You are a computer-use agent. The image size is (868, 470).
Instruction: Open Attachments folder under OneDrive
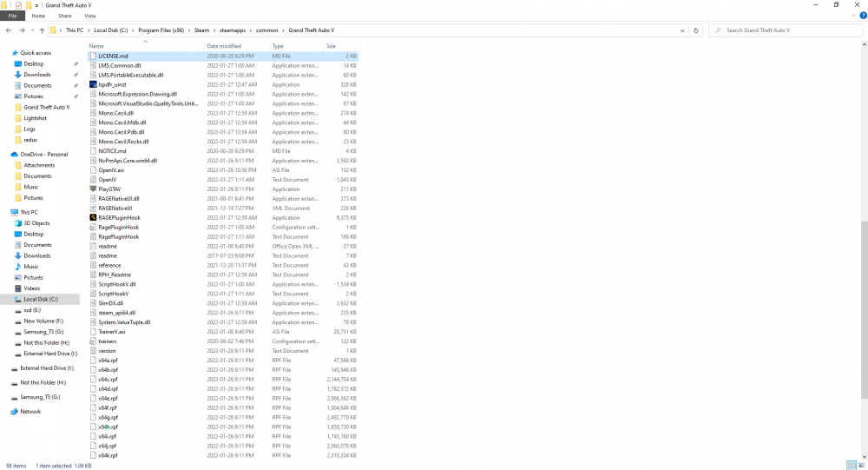39,165
